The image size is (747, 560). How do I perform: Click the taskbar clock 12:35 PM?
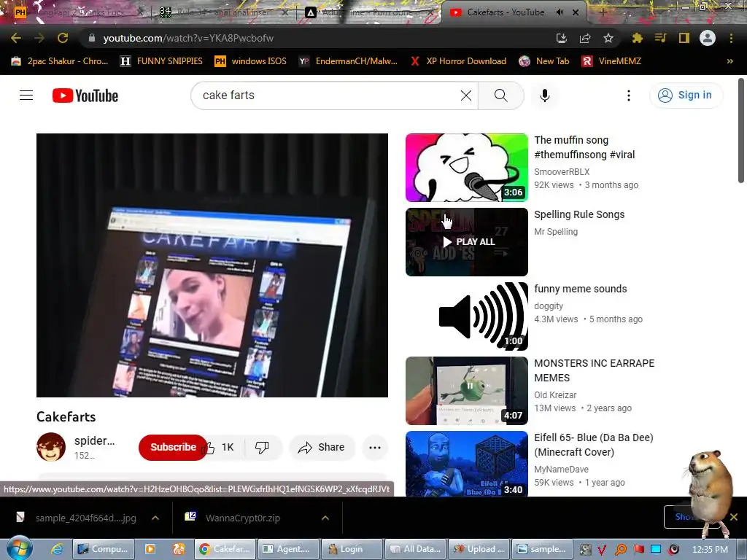coord(710,549)
